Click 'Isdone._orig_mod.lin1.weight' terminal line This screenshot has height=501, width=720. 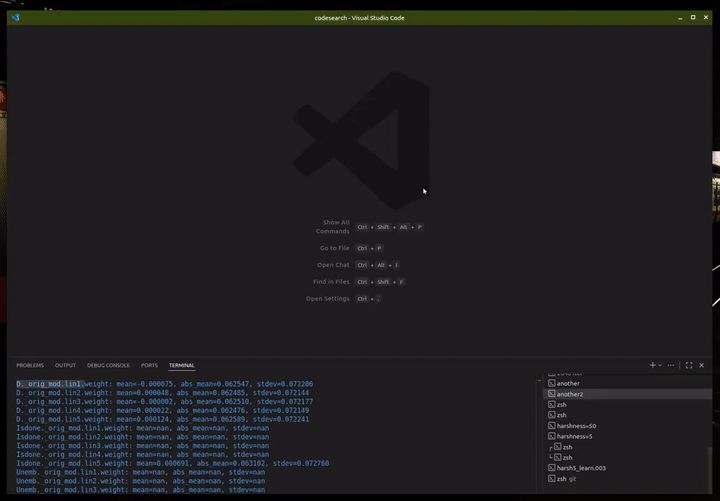pos(143,428)
